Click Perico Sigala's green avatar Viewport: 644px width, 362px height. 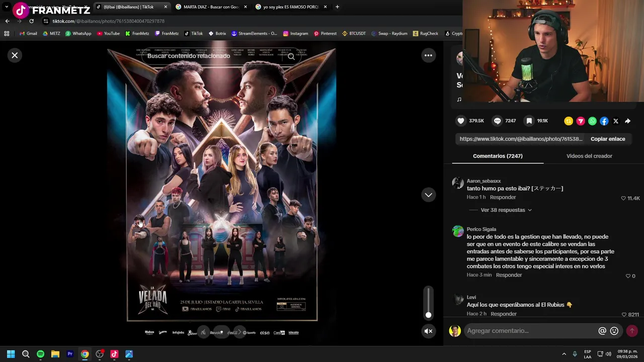pos(458,231)
